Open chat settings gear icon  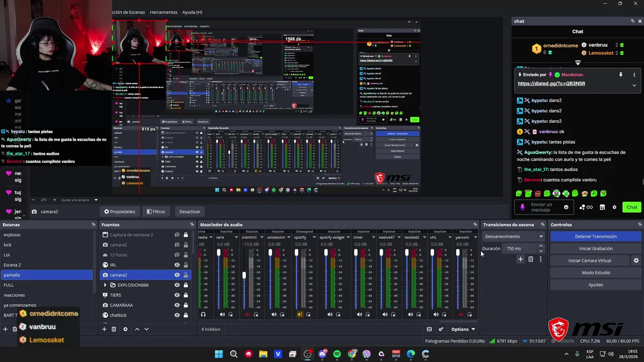[614, 207]
